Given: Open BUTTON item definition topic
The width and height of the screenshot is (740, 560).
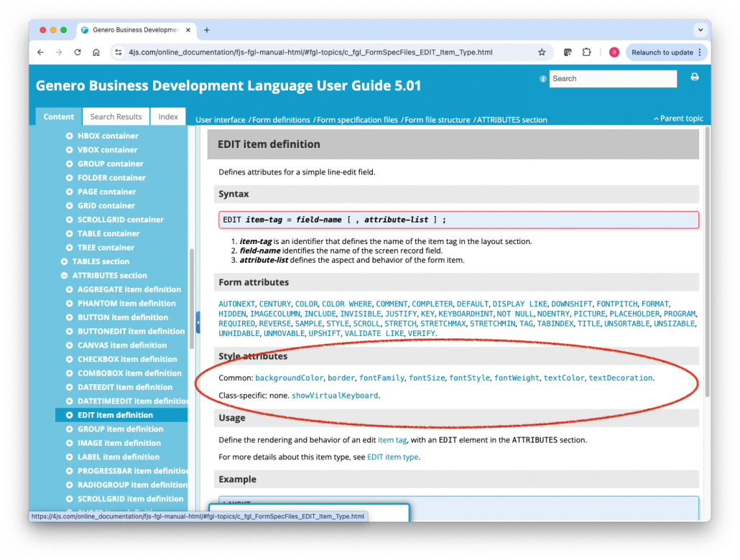Looking at the screenshot, I should [123, 317].
